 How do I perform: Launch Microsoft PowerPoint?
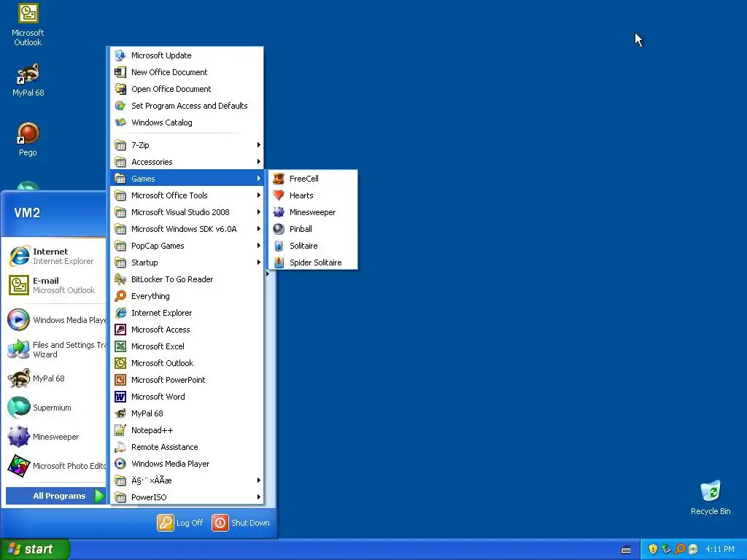coord(187,380)
